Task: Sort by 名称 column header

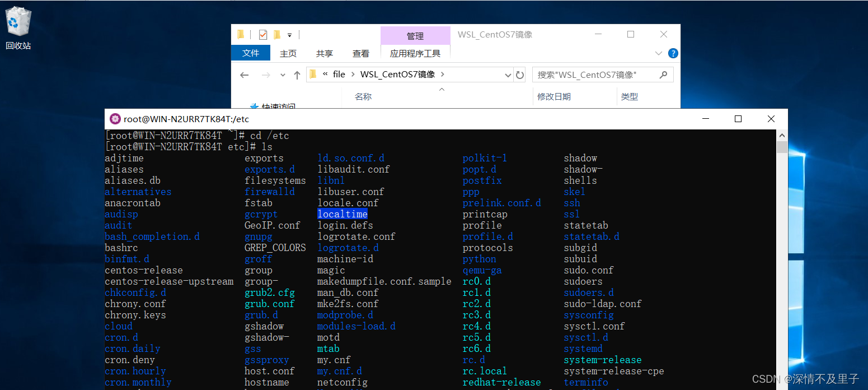Action: (x=363, y=97)
